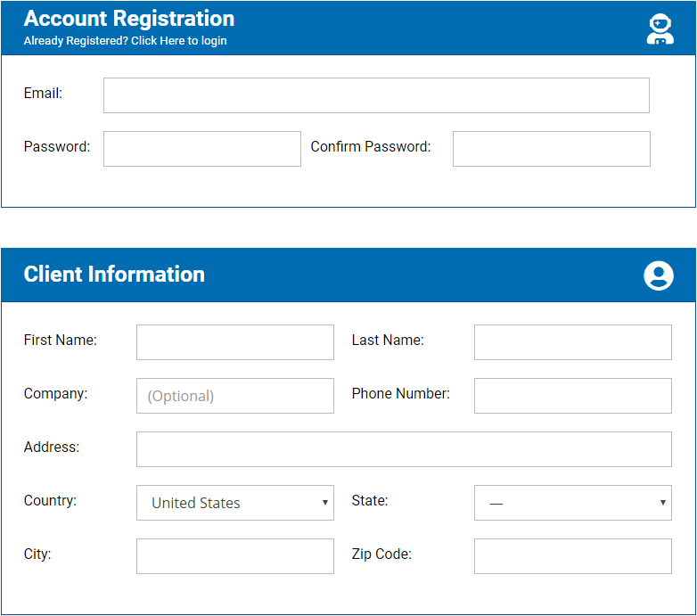The width and height of the screenshot is (697, 616).
Task: Select the Last Name text box
Action: point(573,342)
